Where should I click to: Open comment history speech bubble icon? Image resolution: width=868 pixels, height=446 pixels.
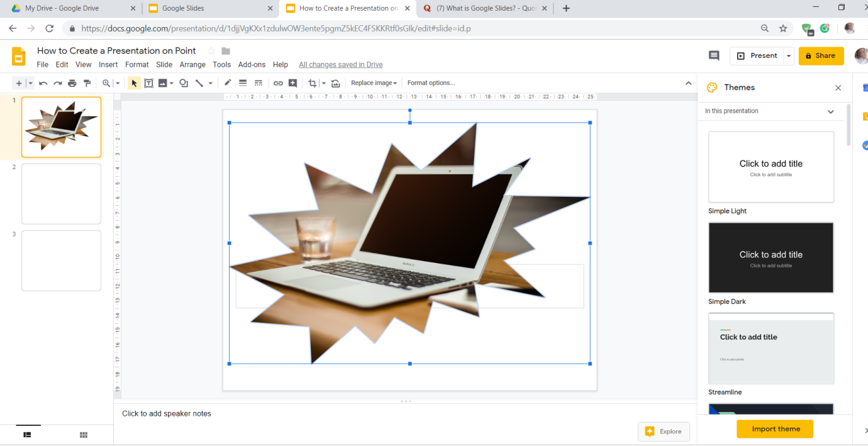pyautogui.click(x=714, y=56)
